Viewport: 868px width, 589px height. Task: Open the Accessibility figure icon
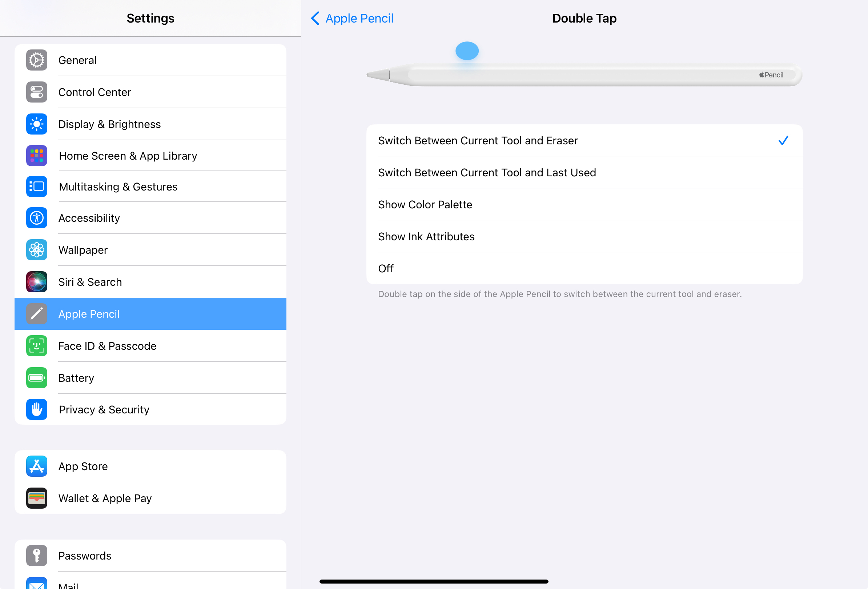[37, 218]
